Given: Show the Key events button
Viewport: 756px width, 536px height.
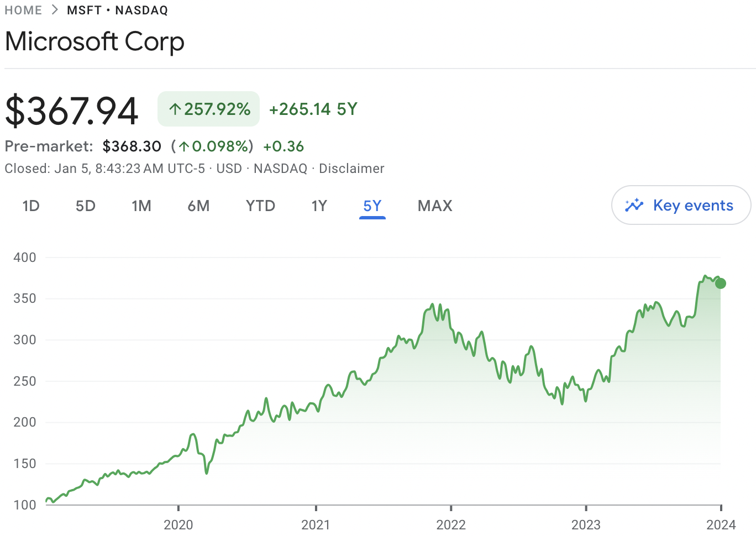Looking at the screenshot, I should (681, 206).
